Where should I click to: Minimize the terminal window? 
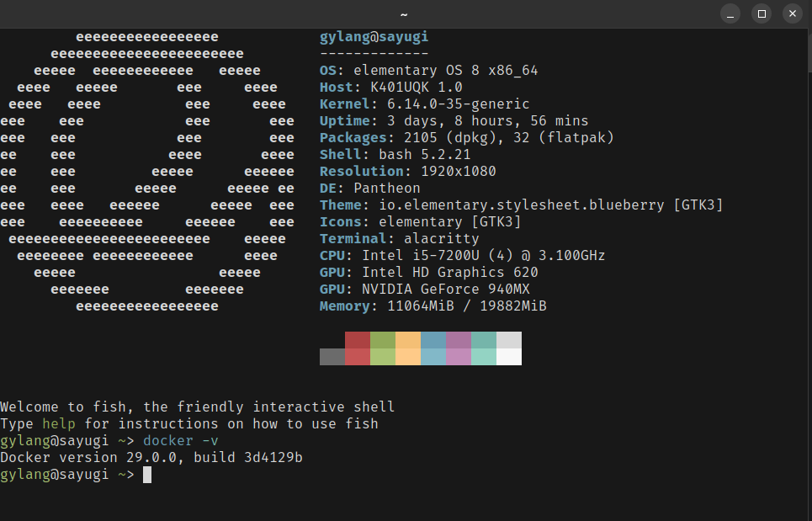pos(731,13)
